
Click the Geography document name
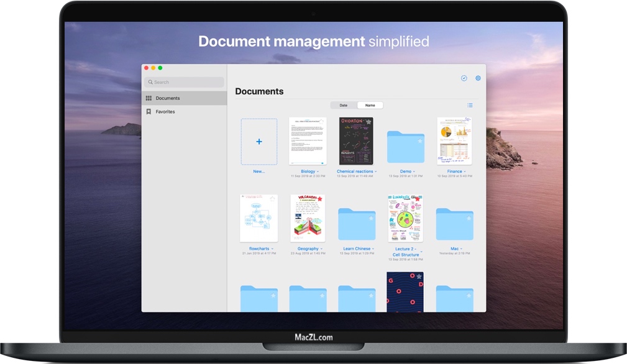pyautogui.click(x=308, y=248)
